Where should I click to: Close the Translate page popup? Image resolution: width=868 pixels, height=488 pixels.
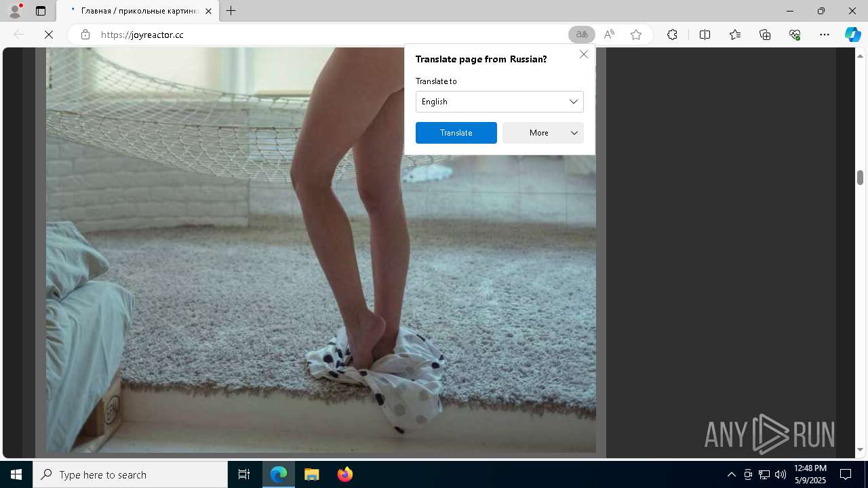pos(584,54)
